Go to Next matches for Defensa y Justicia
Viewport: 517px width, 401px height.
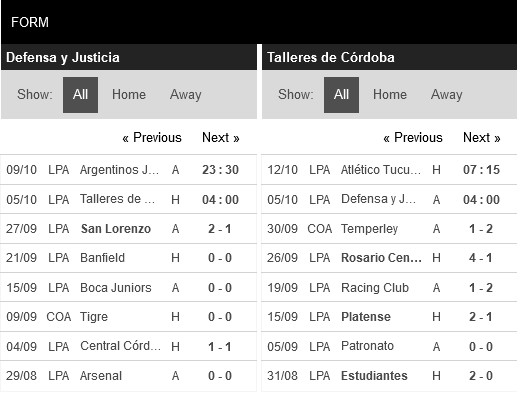(x=221, y=138)
